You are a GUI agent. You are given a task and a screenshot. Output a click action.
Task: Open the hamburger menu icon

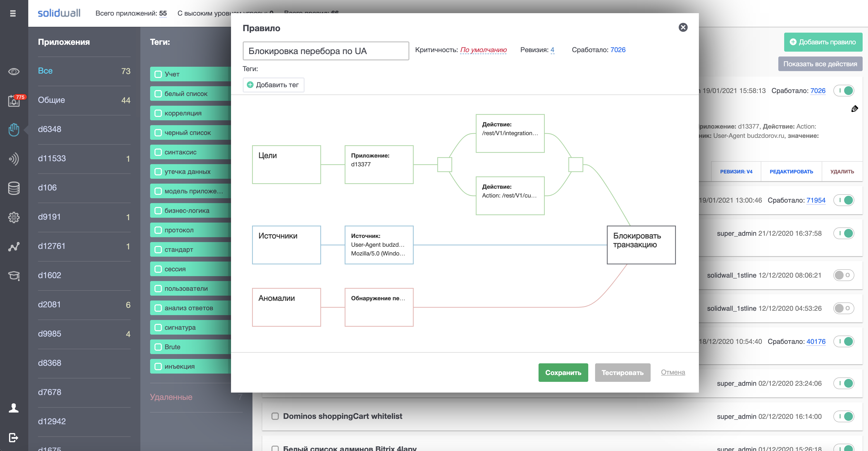13,13
